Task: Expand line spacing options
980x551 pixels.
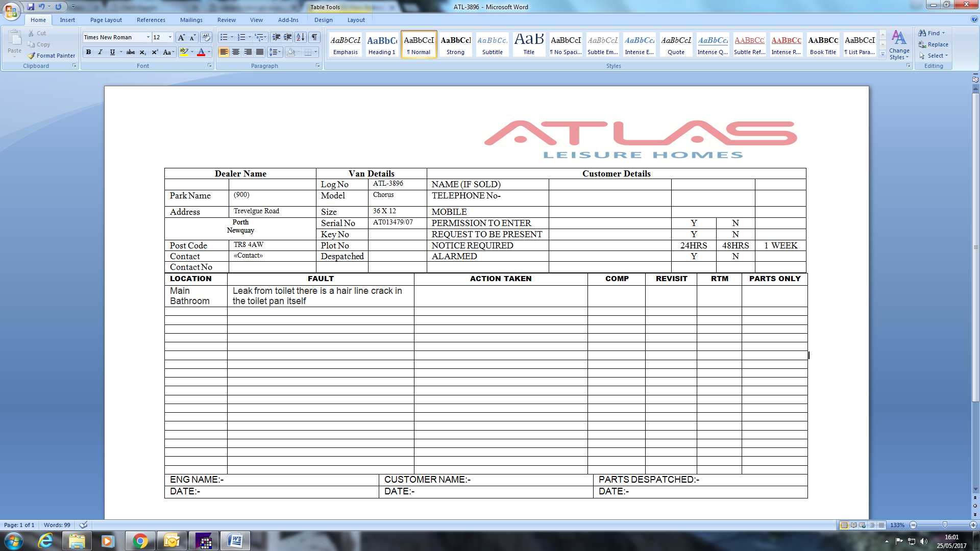Action: (x=275, y=52)
